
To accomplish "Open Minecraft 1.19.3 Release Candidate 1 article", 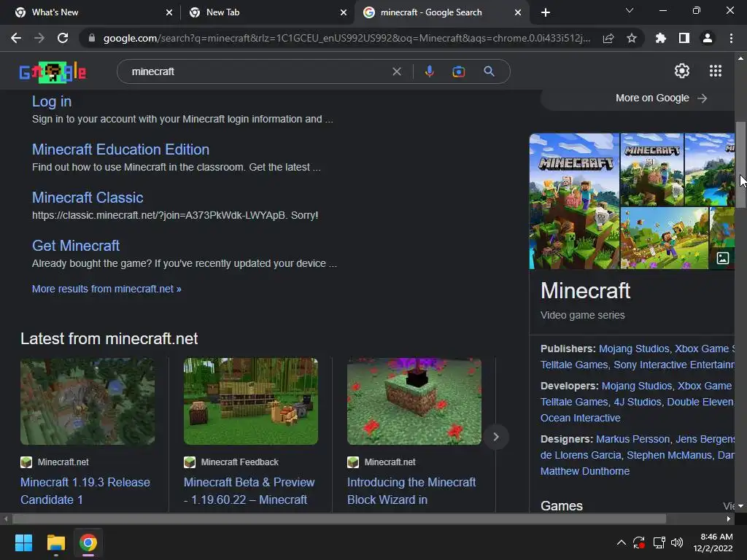I will coord(85,491).
